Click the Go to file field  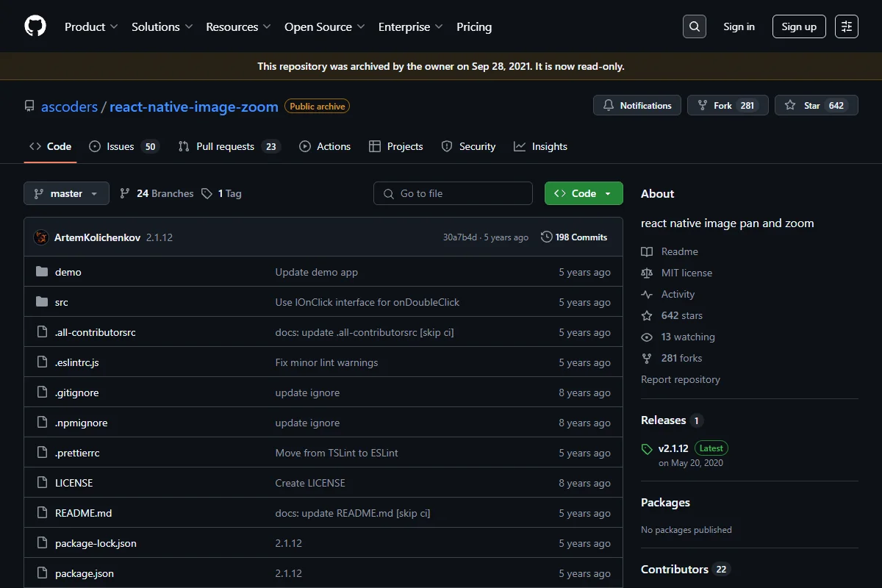[x=453, y=193]
